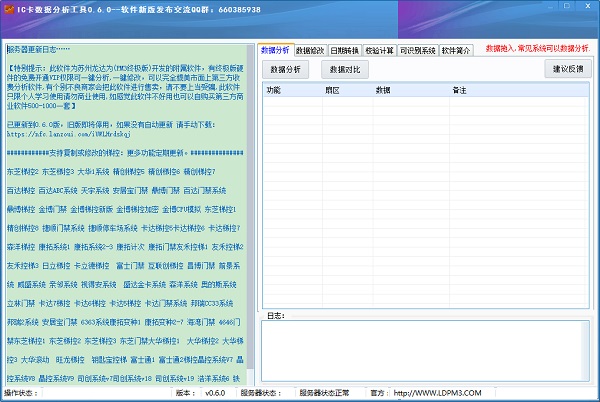Click the red 数据拖入 hint text
The width and height of the screenshot is (600, 402).
(x=538, y=49)
